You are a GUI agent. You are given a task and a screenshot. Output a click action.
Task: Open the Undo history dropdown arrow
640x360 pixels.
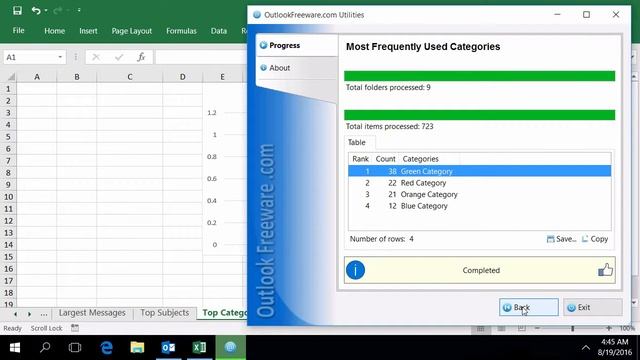(x=46, y=10)
